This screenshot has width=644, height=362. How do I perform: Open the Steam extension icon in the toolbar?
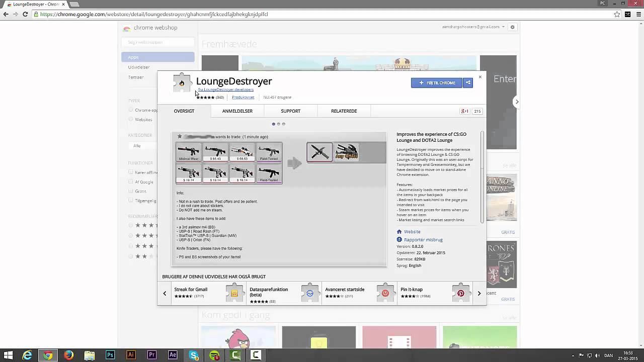627,14
